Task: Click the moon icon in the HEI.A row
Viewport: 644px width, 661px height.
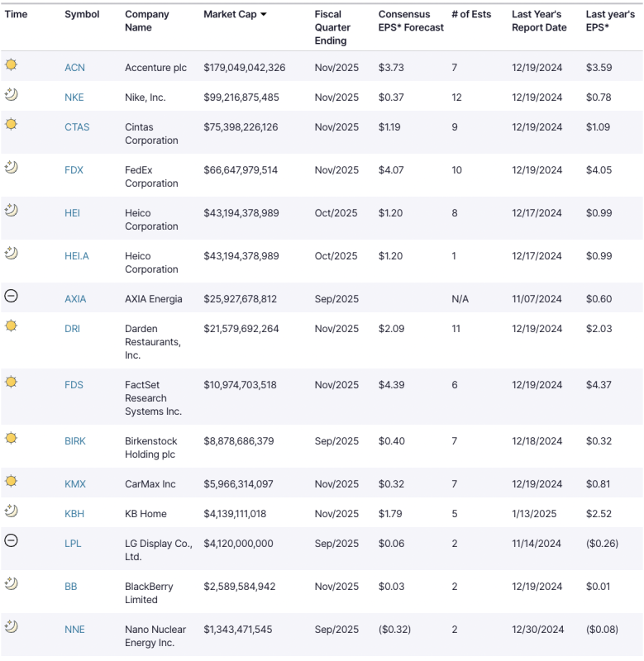Action: [x=12, y=254]
